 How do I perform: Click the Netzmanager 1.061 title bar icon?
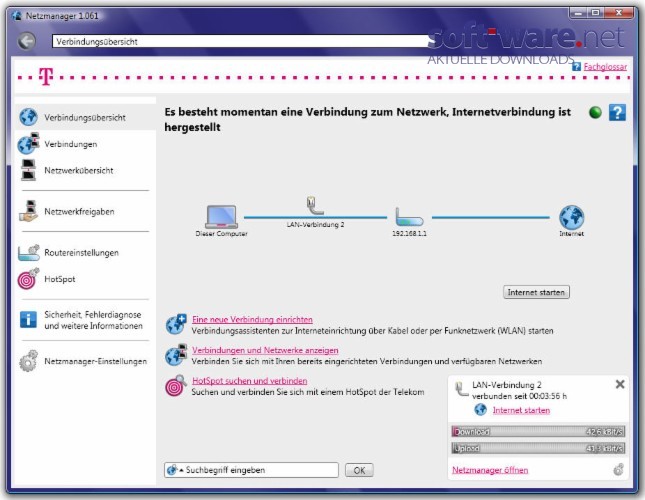[17, 16]
